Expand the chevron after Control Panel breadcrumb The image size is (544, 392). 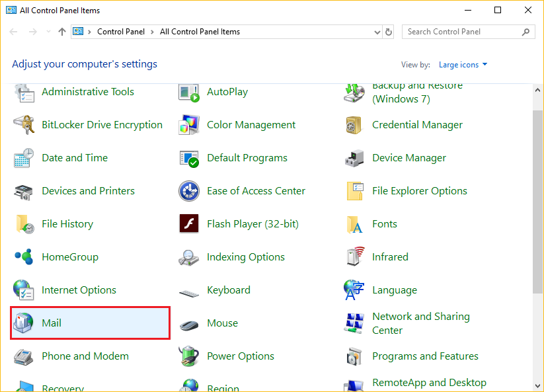(152, 32)
